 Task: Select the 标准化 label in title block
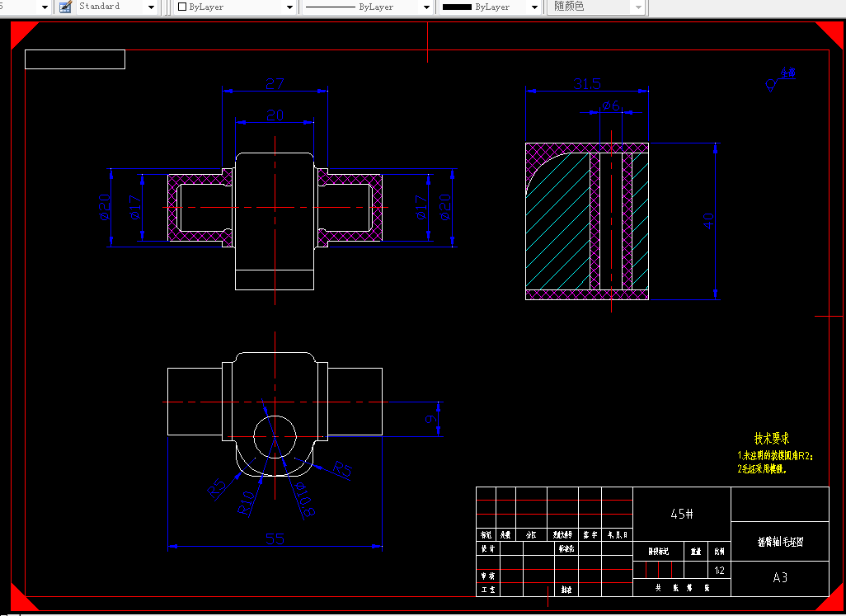pyautogui.click(x=566, y=548)
